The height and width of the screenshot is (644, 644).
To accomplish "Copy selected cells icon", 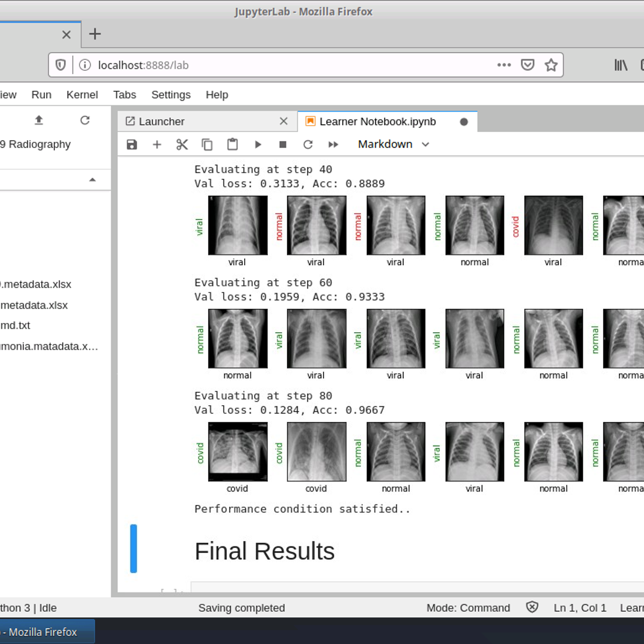I will point(207,144).
